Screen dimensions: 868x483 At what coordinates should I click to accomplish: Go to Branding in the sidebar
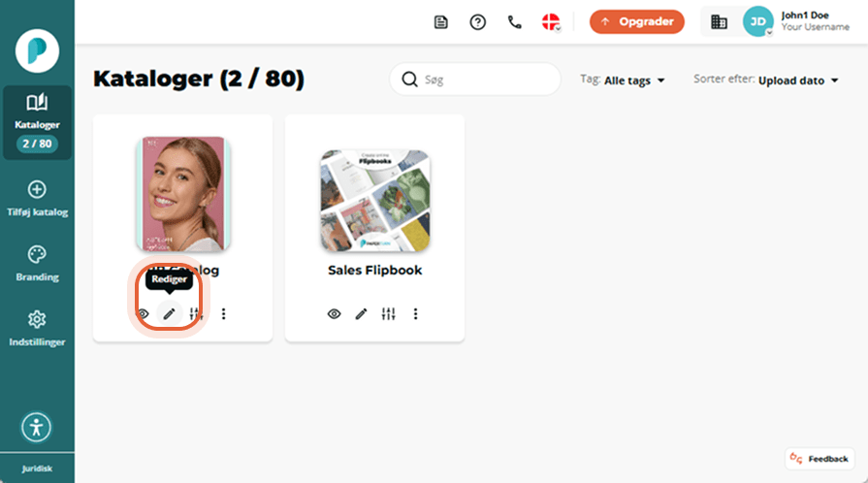click(37, 264)
